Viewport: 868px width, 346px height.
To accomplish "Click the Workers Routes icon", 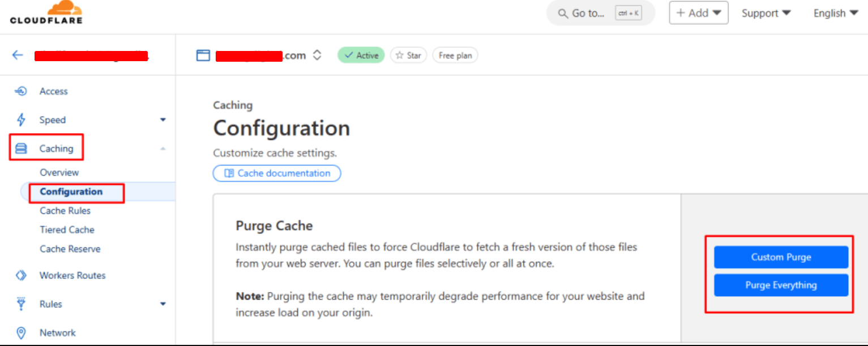I will 21,276.
